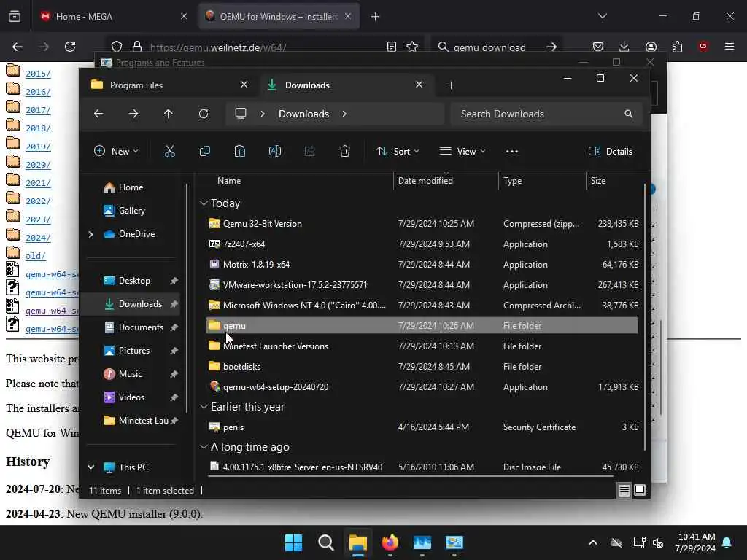Screen dimensions: 747x560
Task: Open the Sort dropdown menu
Action: tap(398, 152)
